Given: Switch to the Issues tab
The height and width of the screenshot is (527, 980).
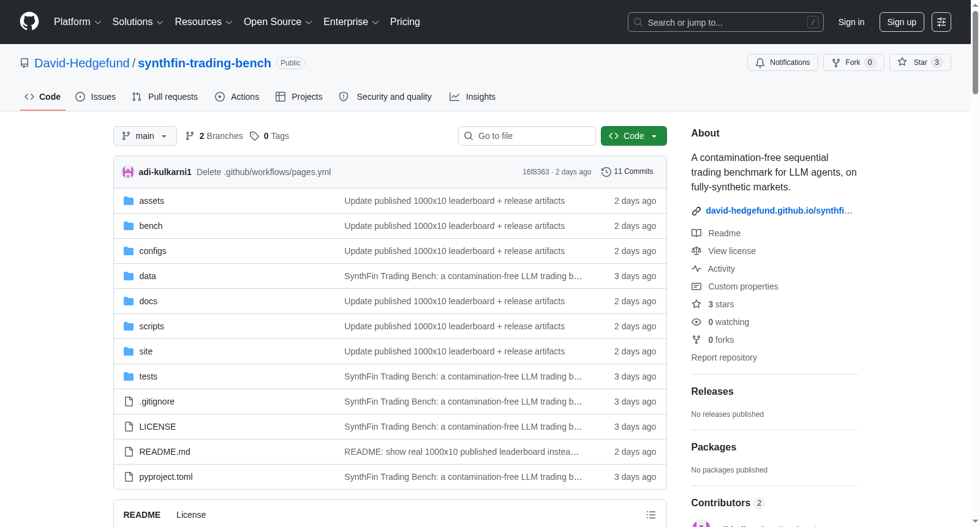Looking at the screenshot, I should point(96,97).
